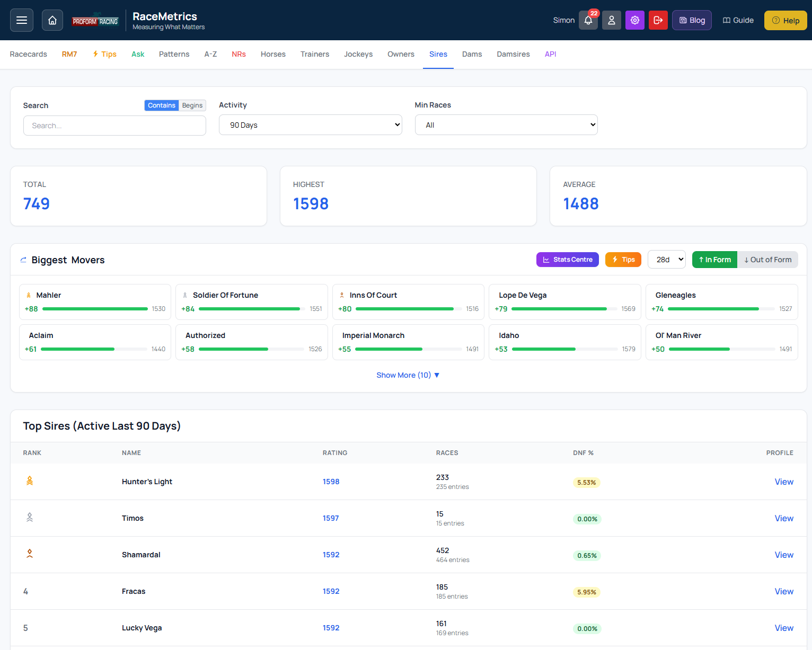This screenshot has height=650, width=812.
Task: Open the hamburger menu
Action: tap(22, 20)
